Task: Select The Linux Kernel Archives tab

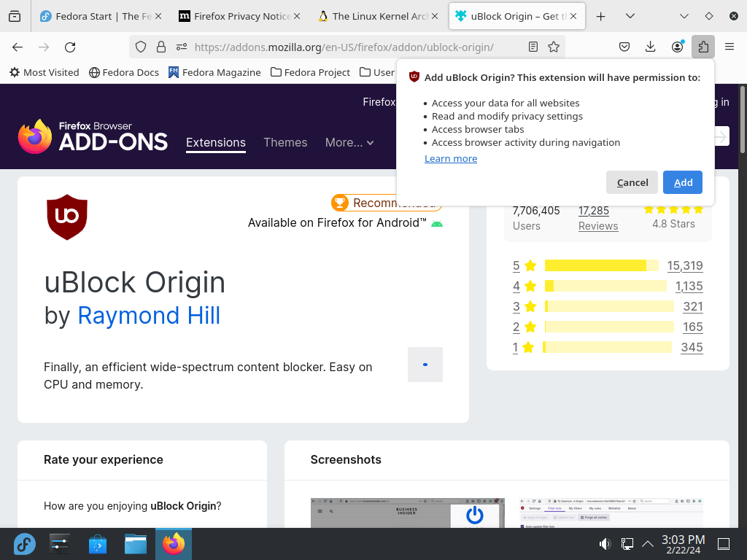Action: pyautogui.click(x=379, y=16)
